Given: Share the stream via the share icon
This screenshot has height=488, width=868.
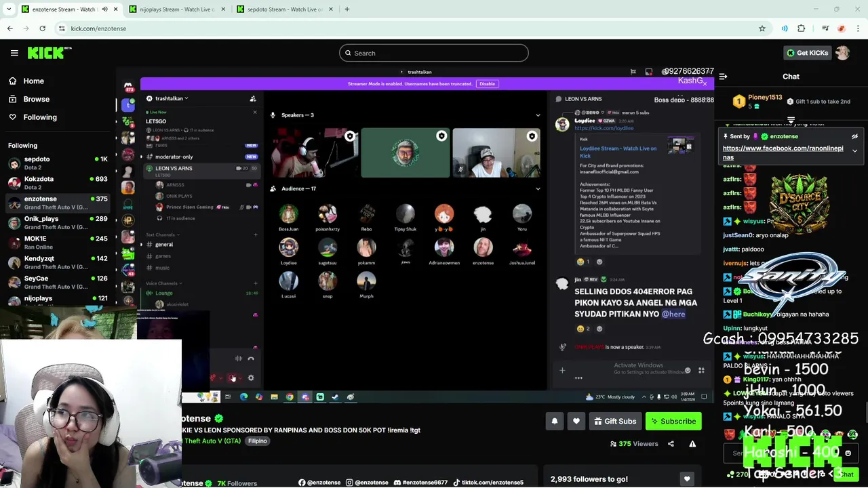Looking at the screenshot, I should point(671,444).
